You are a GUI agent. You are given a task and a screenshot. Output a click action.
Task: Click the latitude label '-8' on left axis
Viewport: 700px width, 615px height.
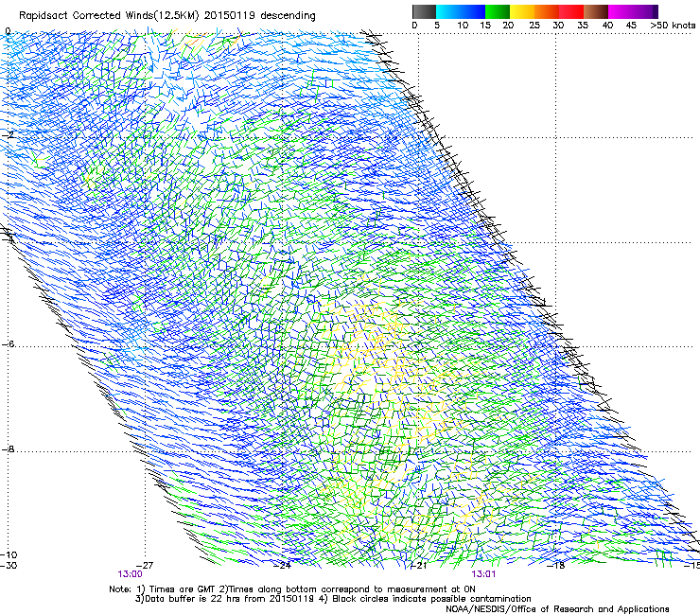[x=8, y=449]
